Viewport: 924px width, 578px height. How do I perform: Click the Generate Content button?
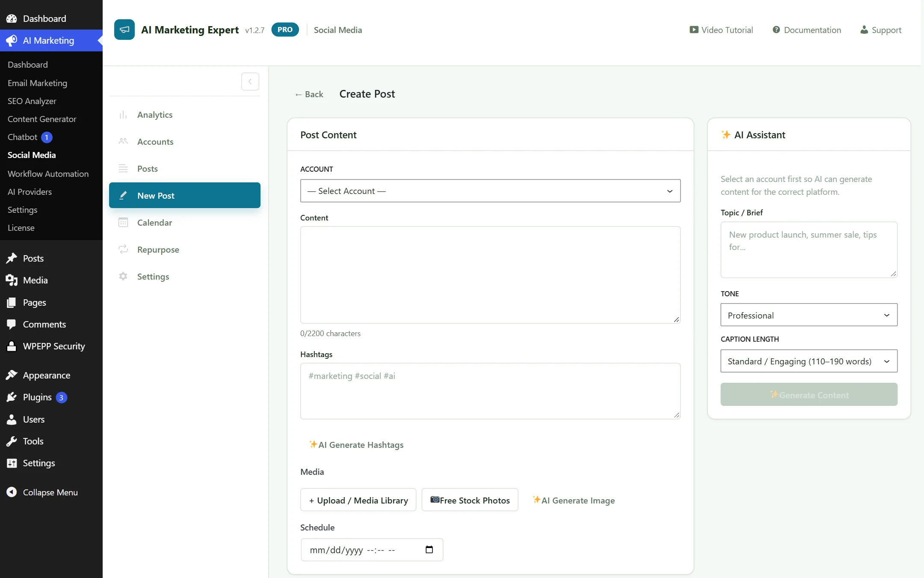click(808, 394)
